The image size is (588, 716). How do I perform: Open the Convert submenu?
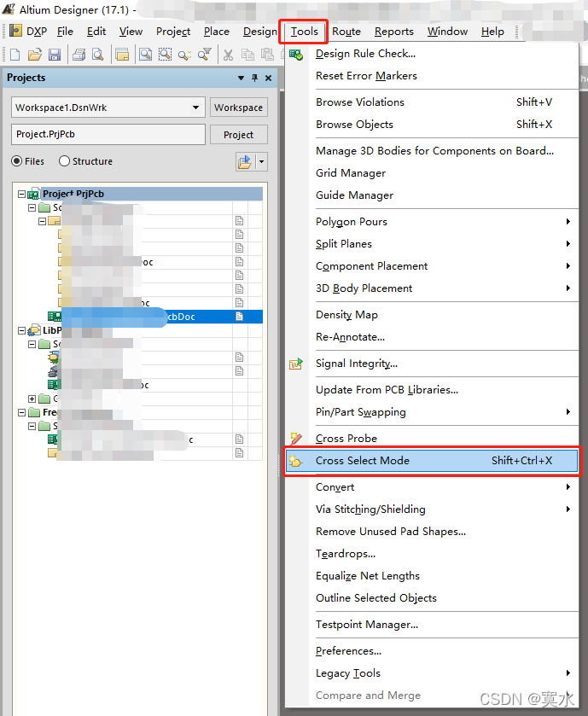432,486
